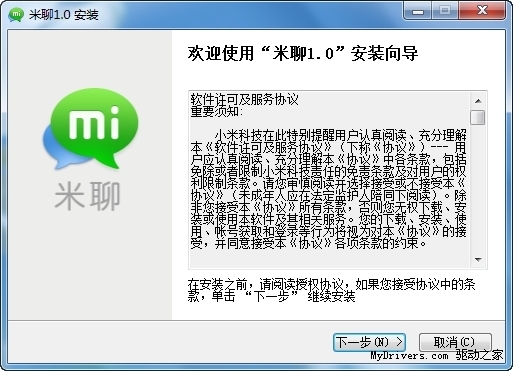Click the 重要须知 line in license

pyautogui.click(x=217, y=111)
